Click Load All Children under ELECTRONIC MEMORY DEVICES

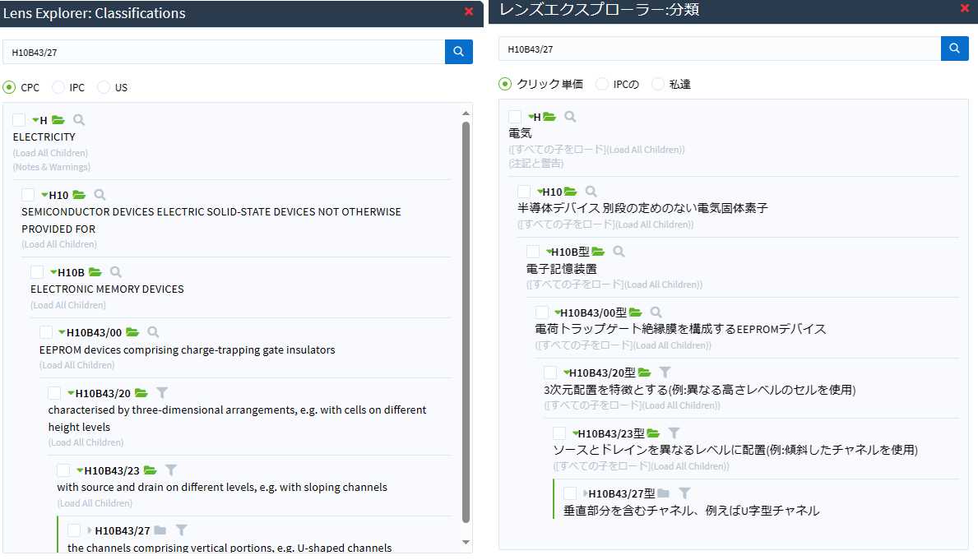[68, 305]
